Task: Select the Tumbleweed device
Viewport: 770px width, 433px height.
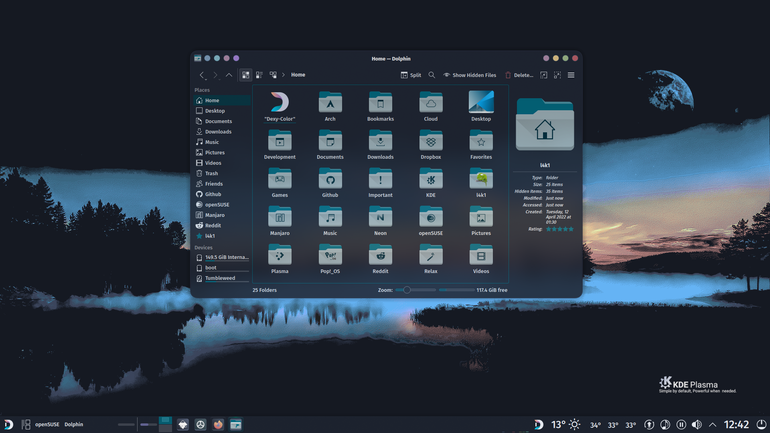Action: coord(222,278)
